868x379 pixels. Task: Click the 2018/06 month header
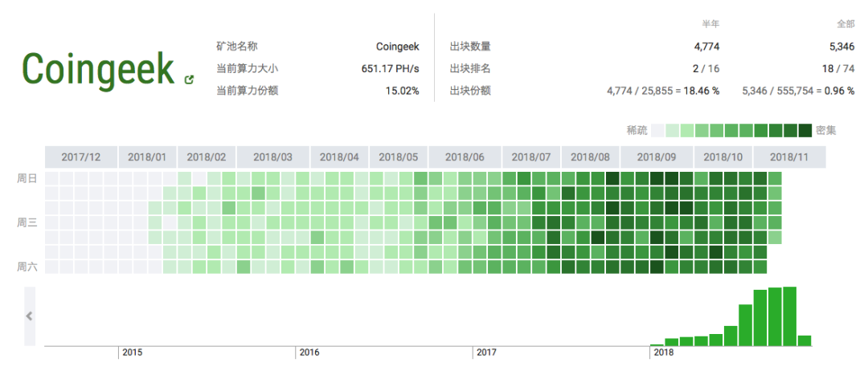pos(465,157)
